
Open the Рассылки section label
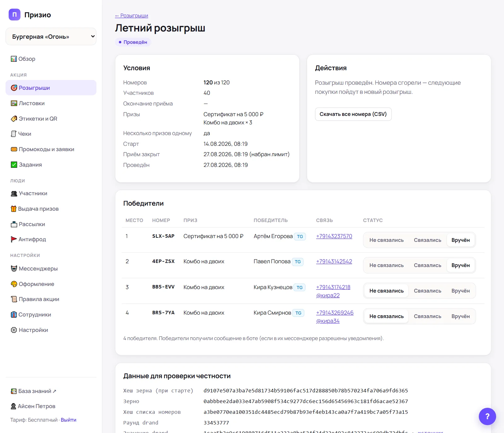point(32,224)
